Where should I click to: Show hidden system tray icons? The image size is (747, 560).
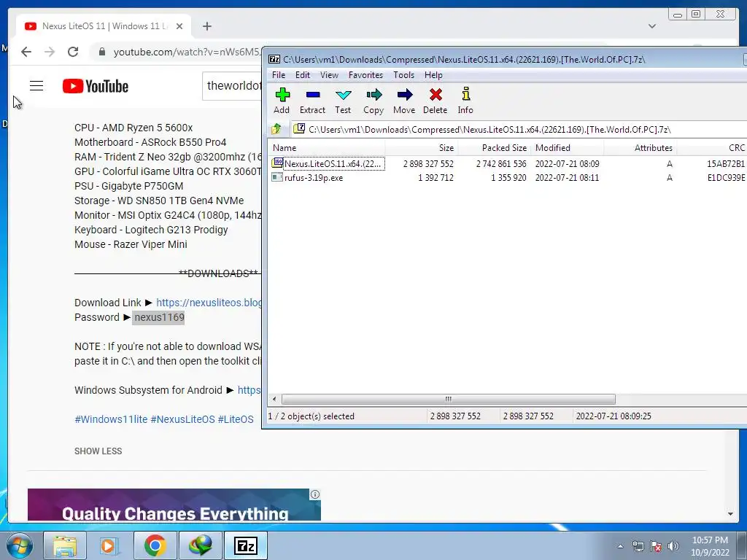620,546
